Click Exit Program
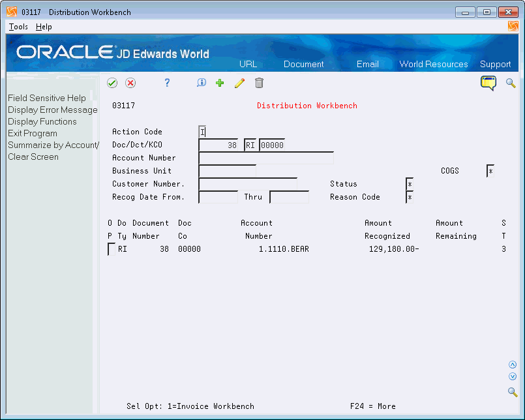Viewport: 525px width, 420px height. pyautogui.click(x=33, y=133)
